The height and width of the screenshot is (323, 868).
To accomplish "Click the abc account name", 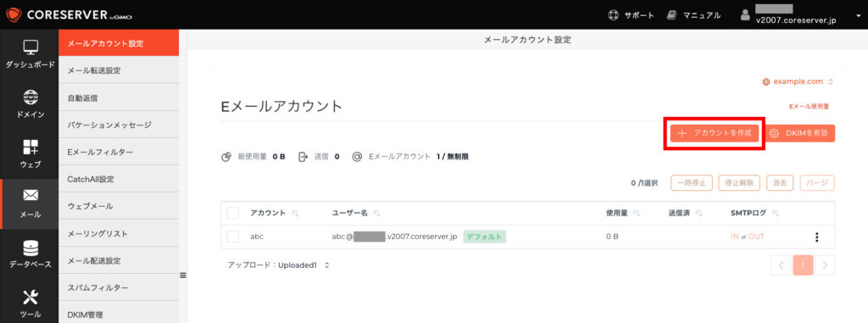I will pyautogui.click(x=257, y=237).
